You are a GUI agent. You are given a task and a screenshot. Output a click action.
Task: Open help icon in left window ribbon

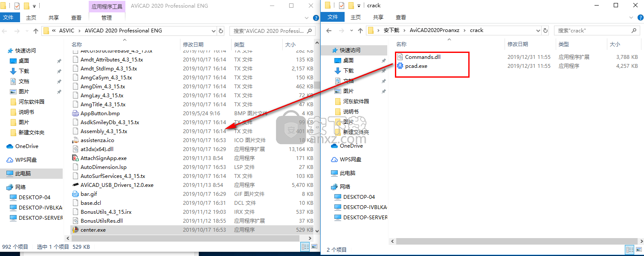pyautogui.click(x=316, y=18)
